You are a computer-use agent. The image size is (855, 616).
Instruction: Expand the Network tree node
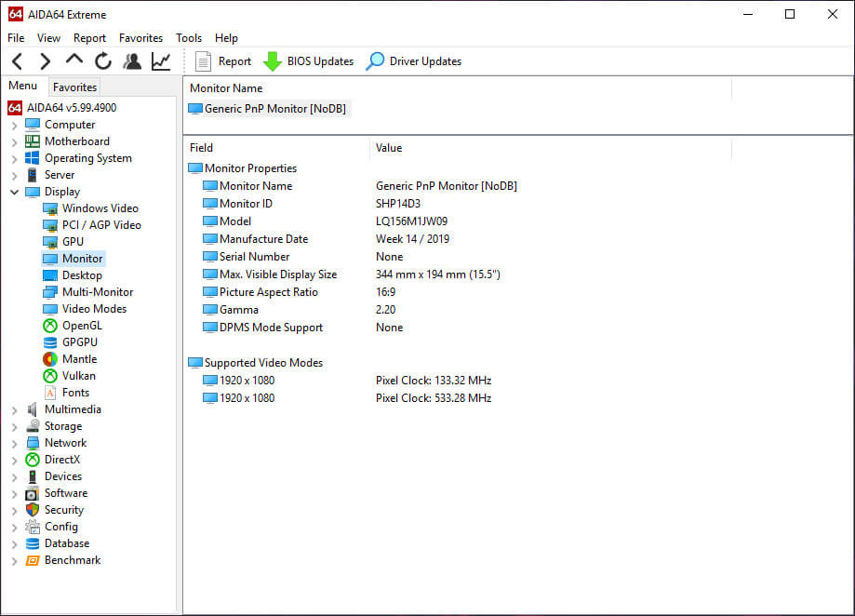[15, 444]
